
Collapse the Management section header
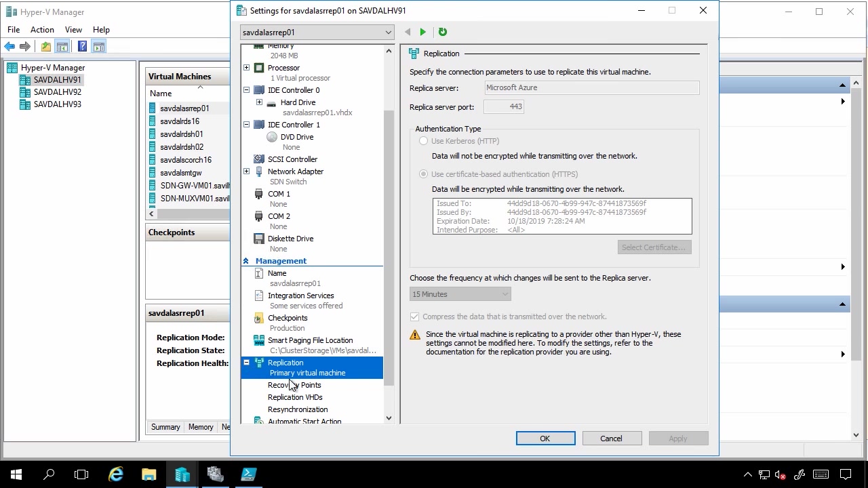click(246, 261)
